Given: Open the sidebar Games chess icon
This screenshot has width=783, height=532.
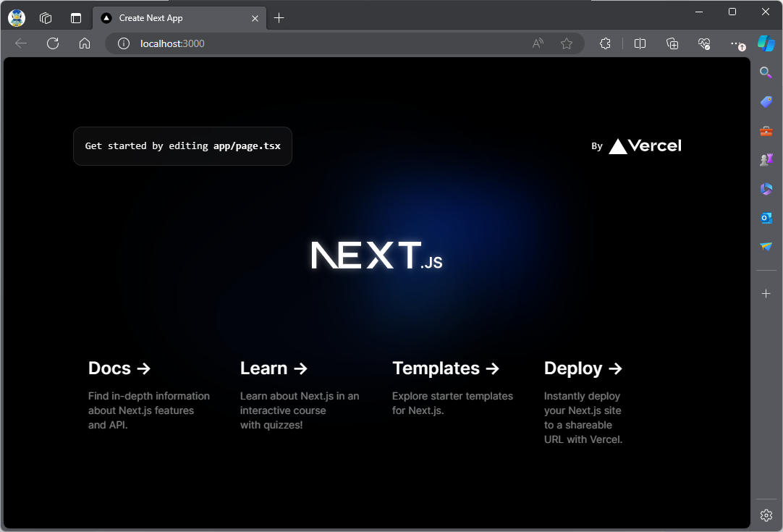Looking at the screenshot, I should (766, 159).
